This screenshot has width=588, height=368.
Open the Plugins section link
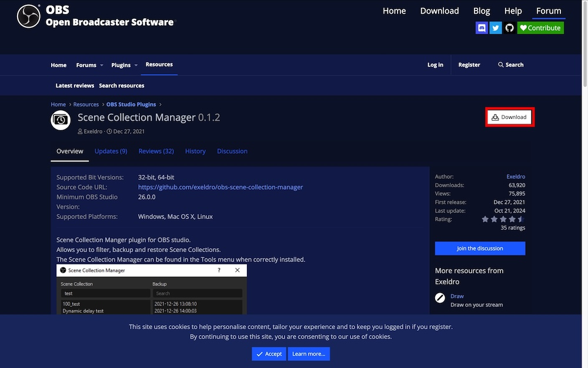121,65
